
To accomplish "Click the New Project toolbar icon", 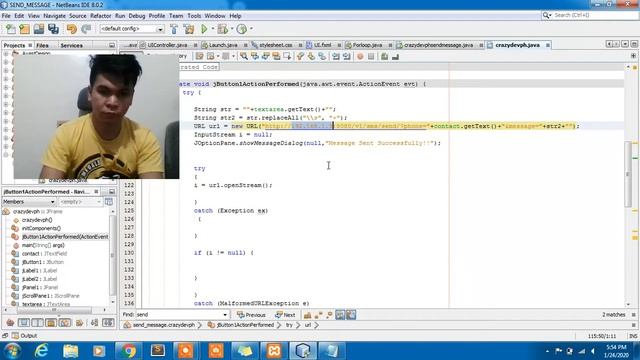I will (24, 29).
